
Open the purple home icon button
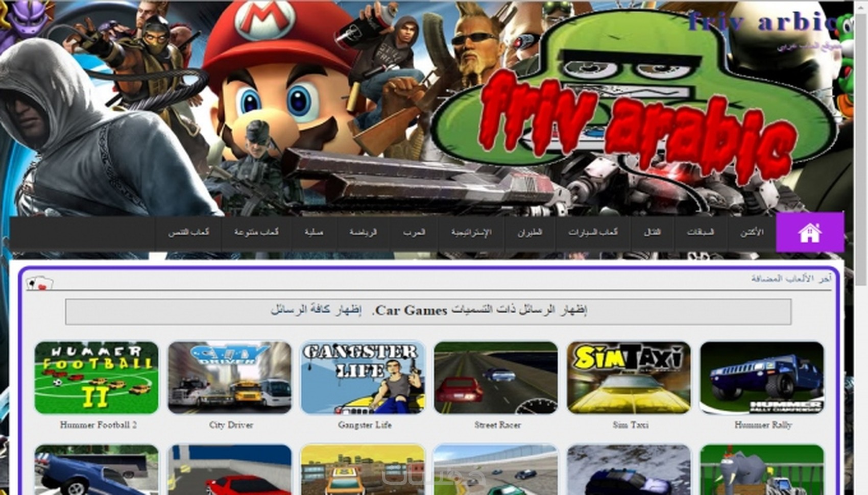pyautogui.click(x=810, y=232)
